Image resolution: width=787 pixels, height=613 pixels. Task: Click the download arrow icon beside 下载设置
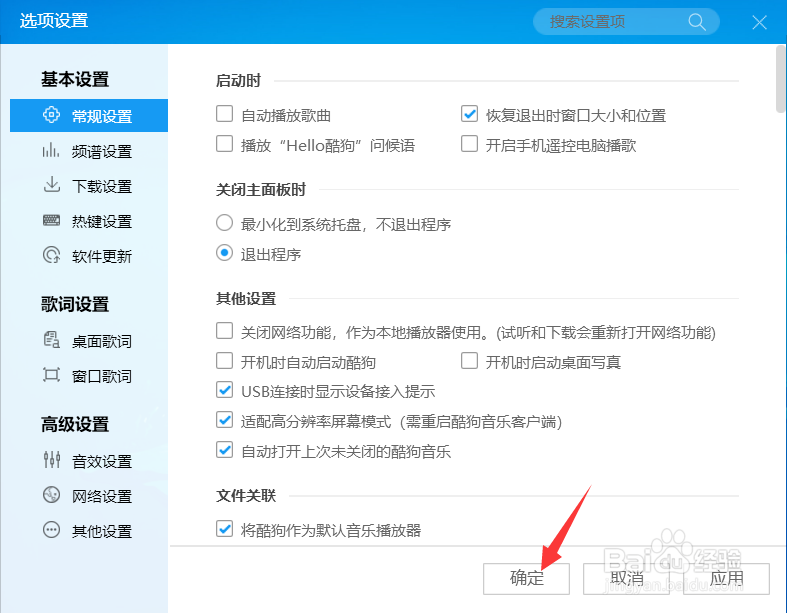click(51, 185)
